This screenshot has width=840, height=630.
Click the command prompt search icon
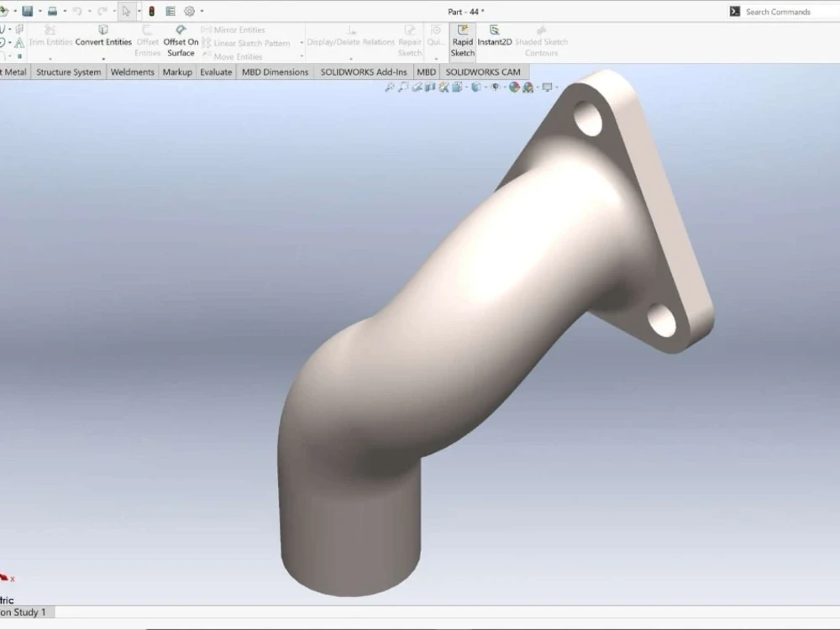[x=734, y=11]
